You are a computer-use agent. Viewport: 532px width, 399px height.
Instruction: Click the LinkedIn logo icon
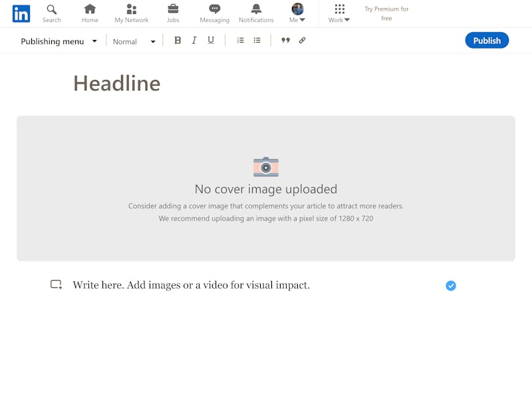click(21, 13)
